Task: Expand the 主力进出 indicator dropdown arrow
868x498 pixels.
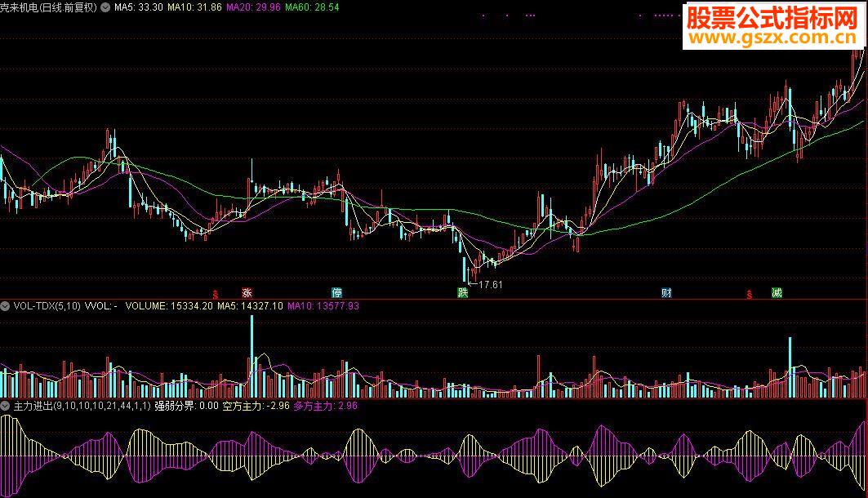Action: 5,406
